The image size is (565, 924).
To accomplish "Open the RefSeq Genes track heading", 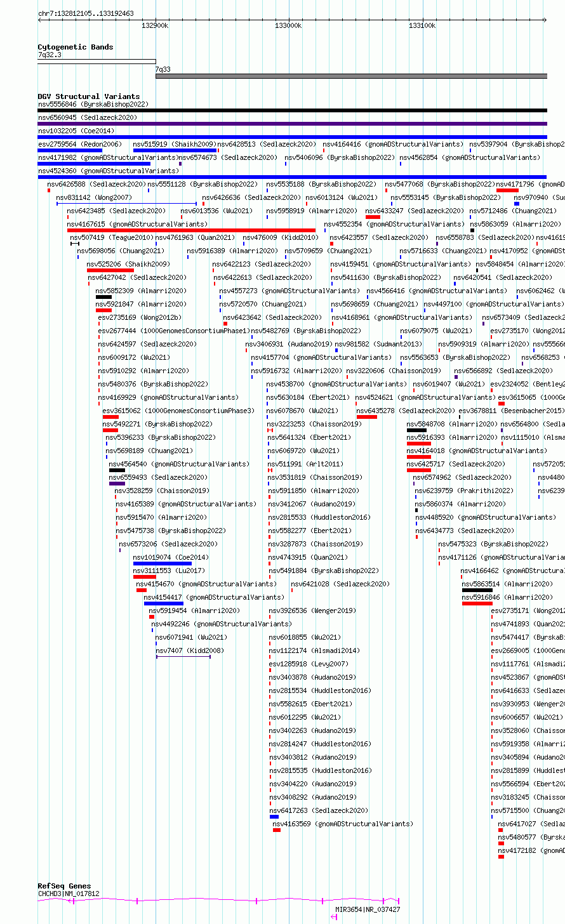I will coord(64,886).
